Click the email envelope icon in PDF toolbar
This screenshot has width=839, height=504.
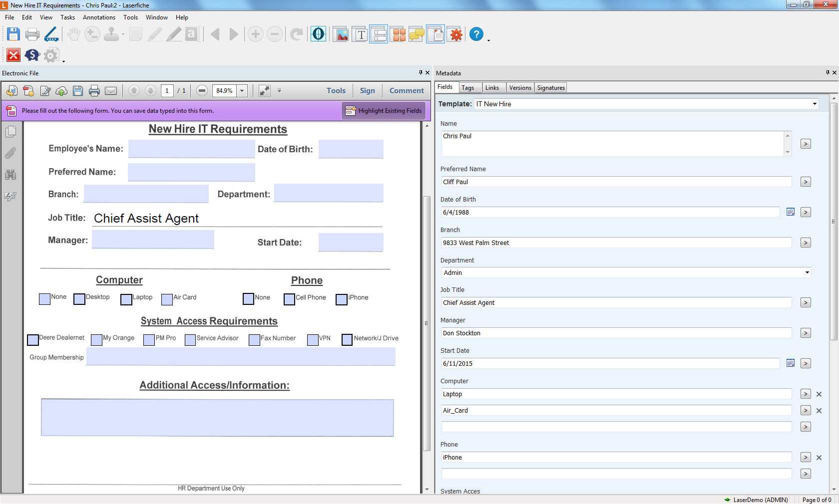coord(111,91)
